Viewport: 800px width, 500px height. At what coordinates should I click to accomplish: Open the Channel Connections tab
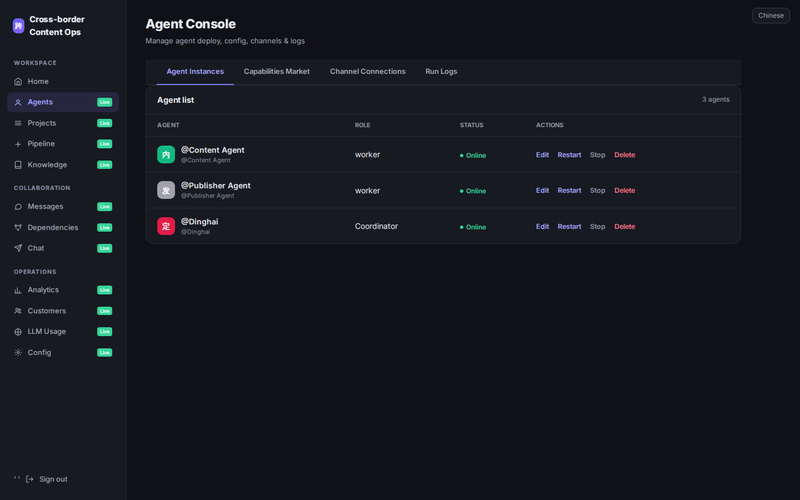367,71
